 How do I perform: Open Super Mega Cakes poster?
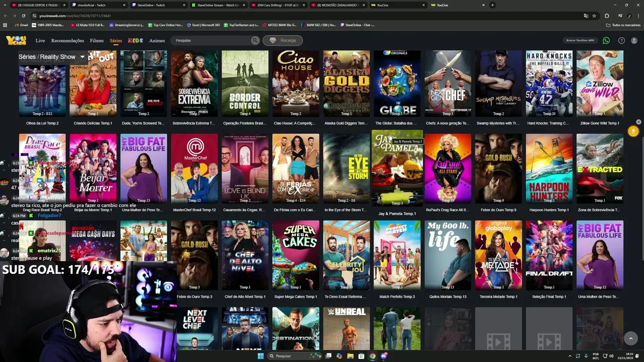tap(296, 255)
